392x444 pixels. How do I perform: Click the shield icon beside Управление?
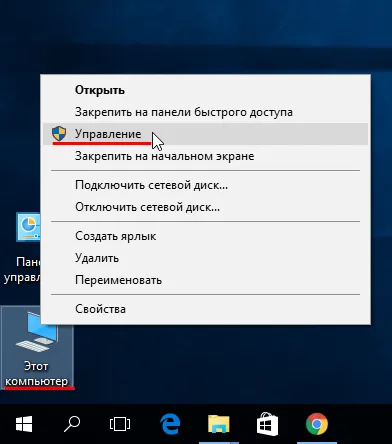(59, 134)
